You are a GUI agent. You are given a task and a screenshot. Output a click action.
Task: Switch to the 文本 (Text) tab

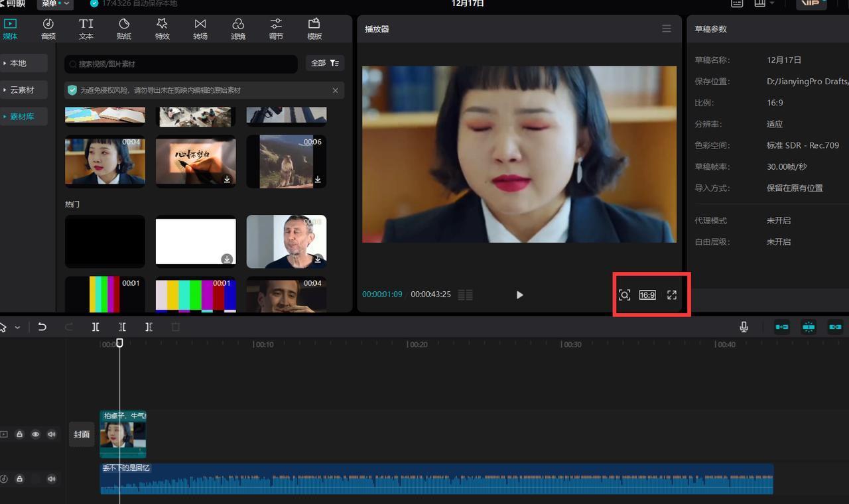[86, 29]
